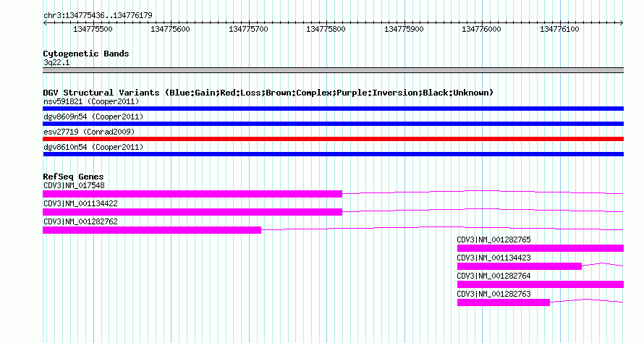This screenshot has height=343, width=644.
Task: Click the chr3:134775436..134776179 region label
Action: coord(98,16)
